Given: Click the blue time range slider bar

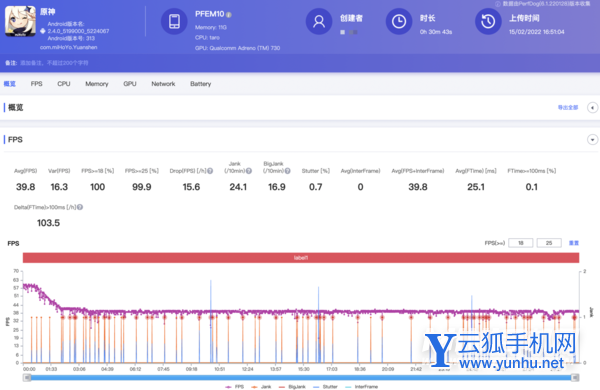Looking at the screenshot, I should point(301,378).
